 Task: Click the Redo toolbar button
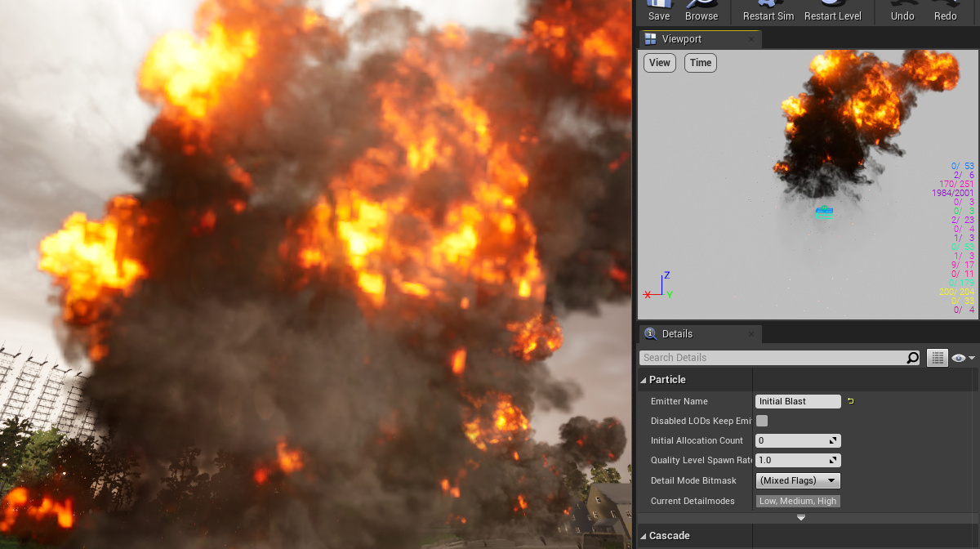pyautogui.click(x=945, y=11)
